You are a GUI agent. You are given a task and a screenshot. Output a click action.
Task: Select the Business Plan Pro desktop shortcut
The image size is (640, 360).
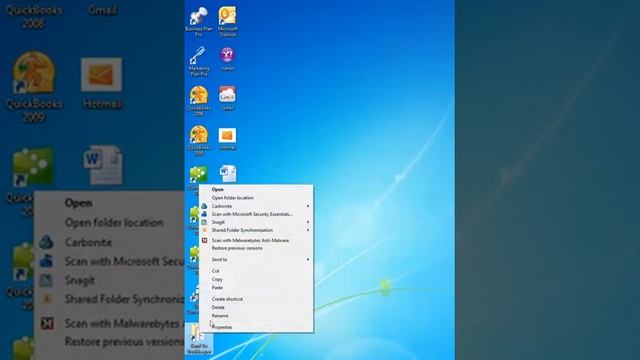(199, 22)
